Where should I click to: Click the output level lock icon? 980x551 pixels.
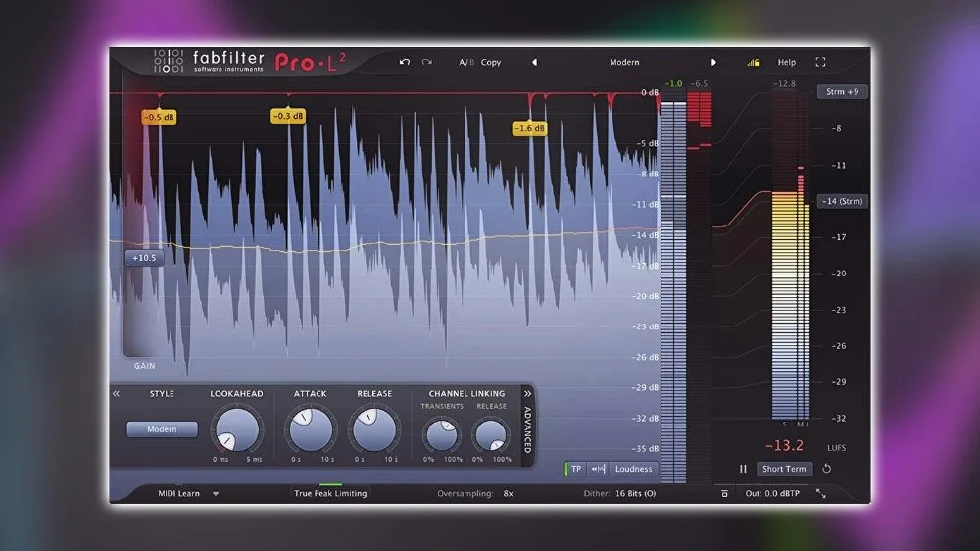coord(754,62)
